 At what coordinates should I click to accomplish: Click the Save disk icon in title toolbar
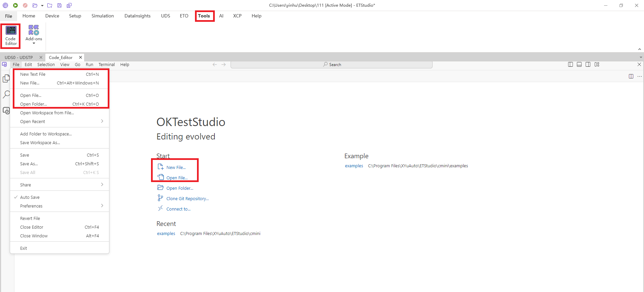[59, 5]
